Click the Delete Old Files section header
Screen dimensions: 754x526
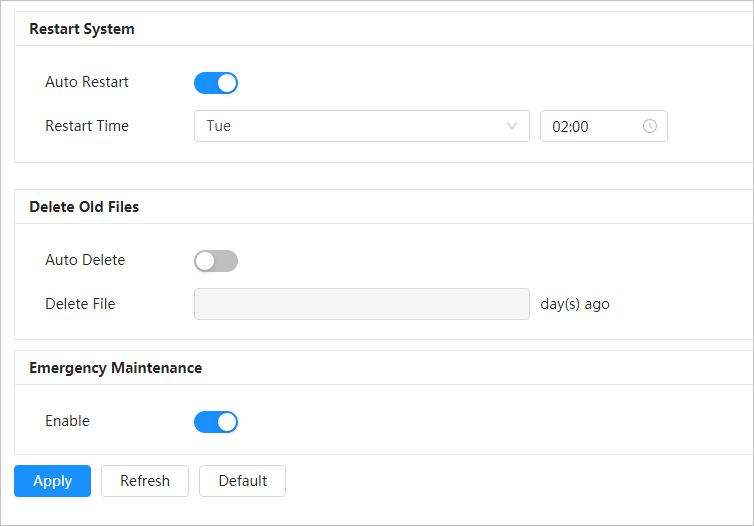tap(84, 207)
